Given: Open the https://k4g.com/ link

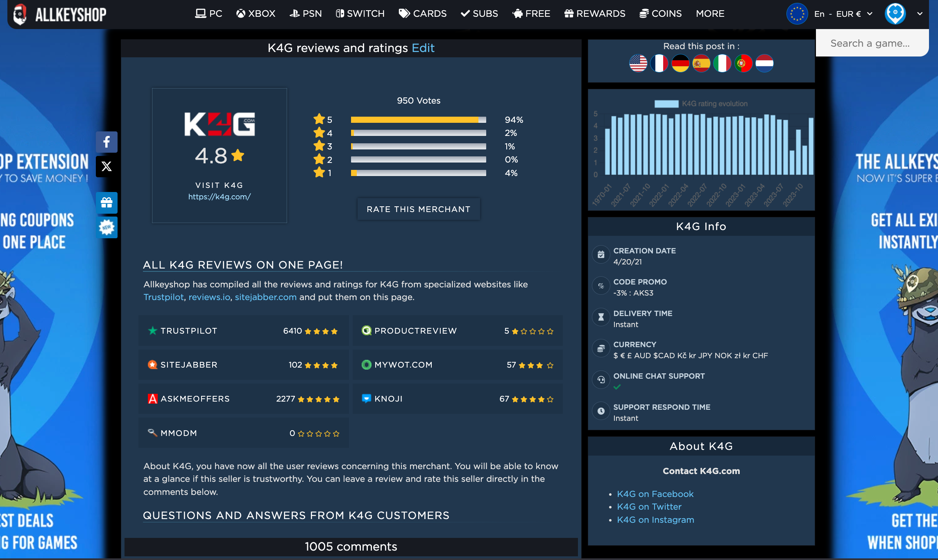Looking at the screenshot, I should (219, 197).
